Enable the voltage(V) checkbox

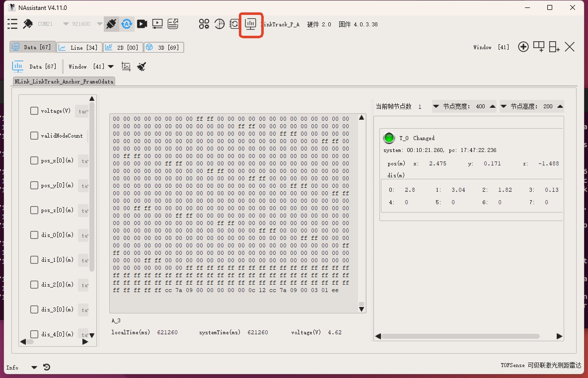(x=34, y=111)
